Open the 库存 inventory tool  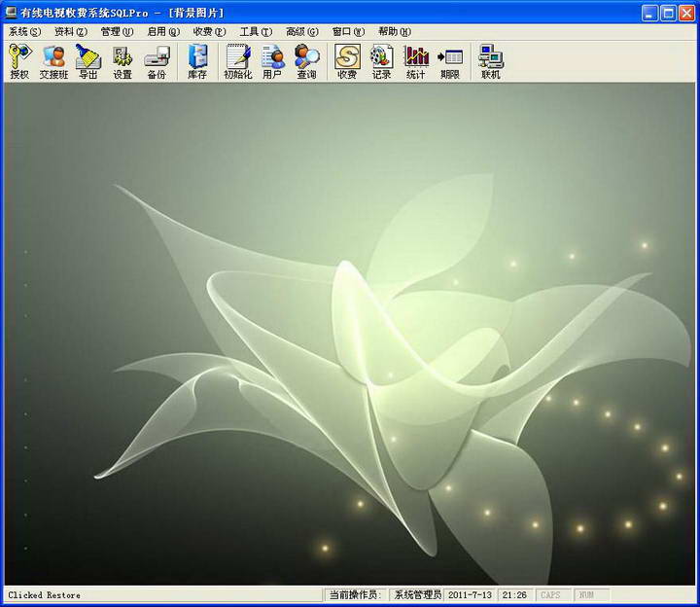point(197,61)
